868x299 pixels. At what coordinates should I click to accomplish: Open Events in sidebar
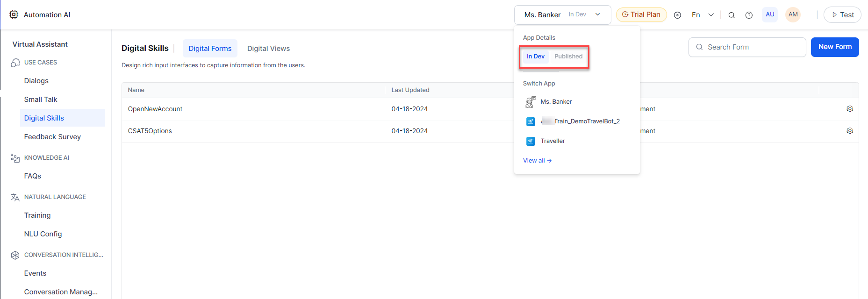pyautogui.click(x=35, y=273)
